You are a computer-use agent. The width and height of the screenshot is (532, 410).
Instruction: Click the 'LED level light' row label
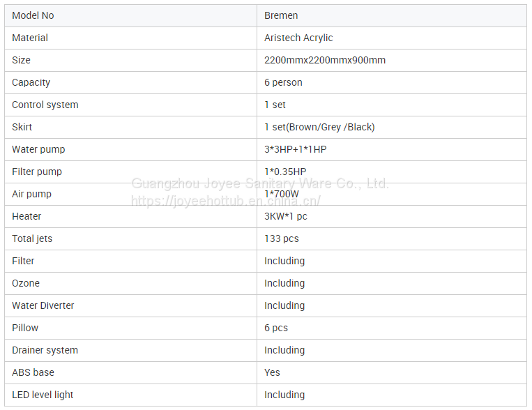pyautogui.click(x=43, y=395)
